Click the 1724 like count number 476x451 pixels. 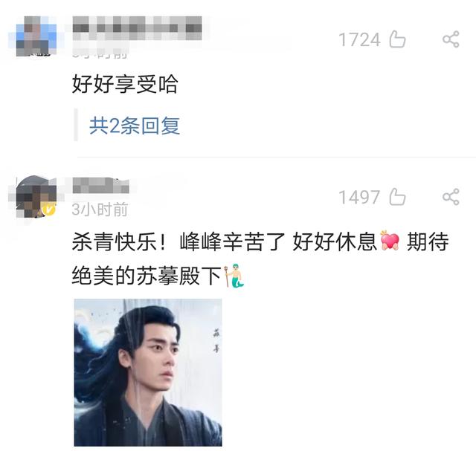pyautogui.click(x=359, y=39)
